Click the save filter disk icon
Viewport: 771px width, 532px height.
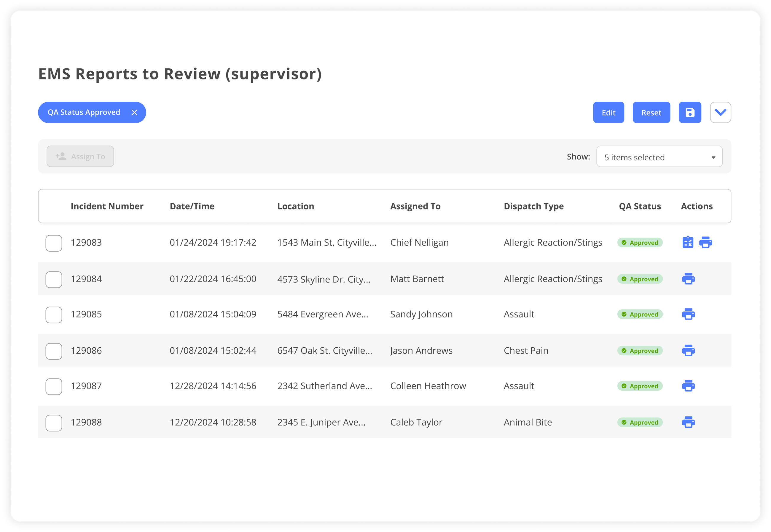click(690, 112)
